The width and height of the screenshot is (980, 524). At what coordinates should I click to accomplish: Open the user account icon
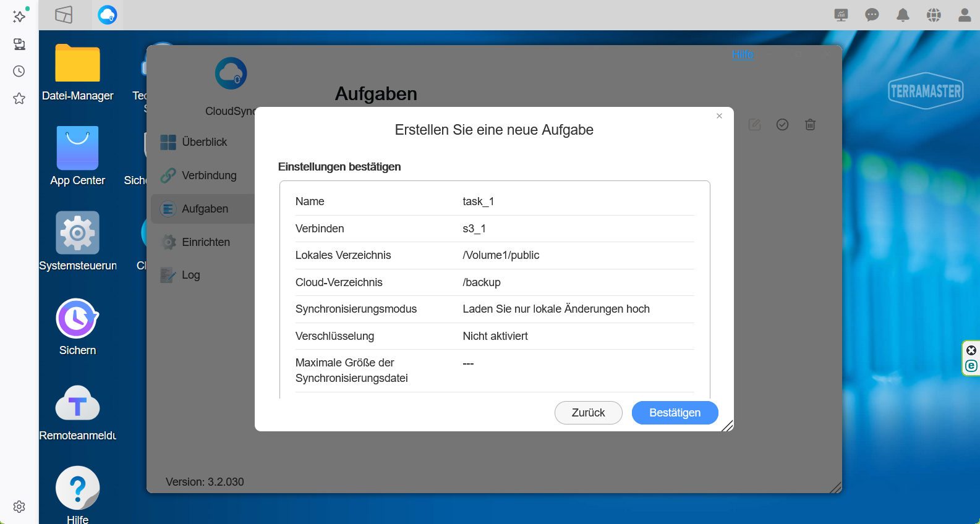pos(965,15)
